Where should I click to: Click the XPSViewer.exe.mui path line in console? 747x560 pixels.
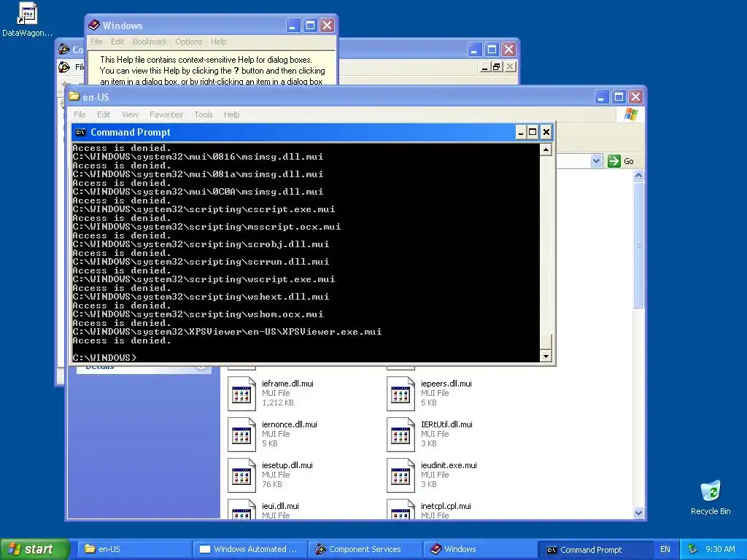click(227, 332)
